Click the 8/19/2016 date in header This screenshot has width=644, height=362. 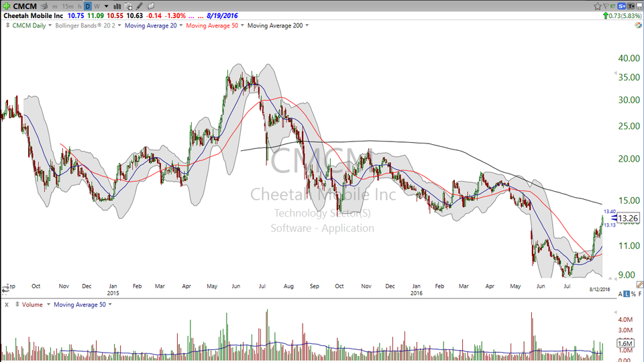tap(222, 15)
